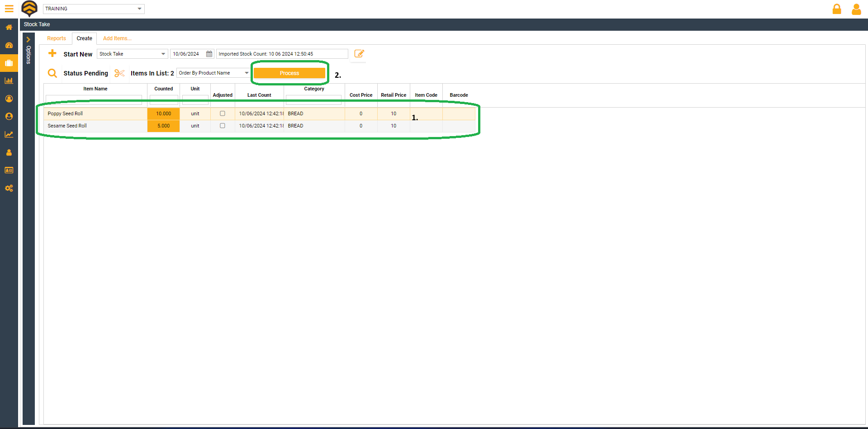This screenshot has width=868, height=429.
Task: Open the settings gears icon at sidebar bottom
Action: point(9,189)
